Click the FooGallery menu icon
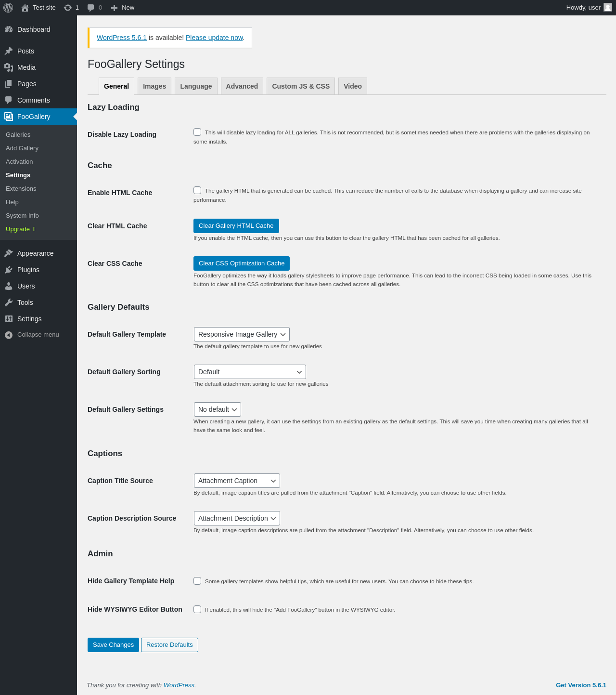The height and width of the screenshot is (695, 616). pos(9,117)
